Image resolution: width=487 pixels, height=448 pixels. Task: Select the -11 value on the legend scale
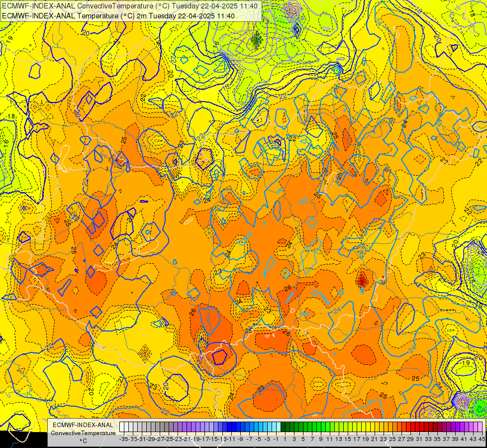pyautogui.click(x=231, y=439)
